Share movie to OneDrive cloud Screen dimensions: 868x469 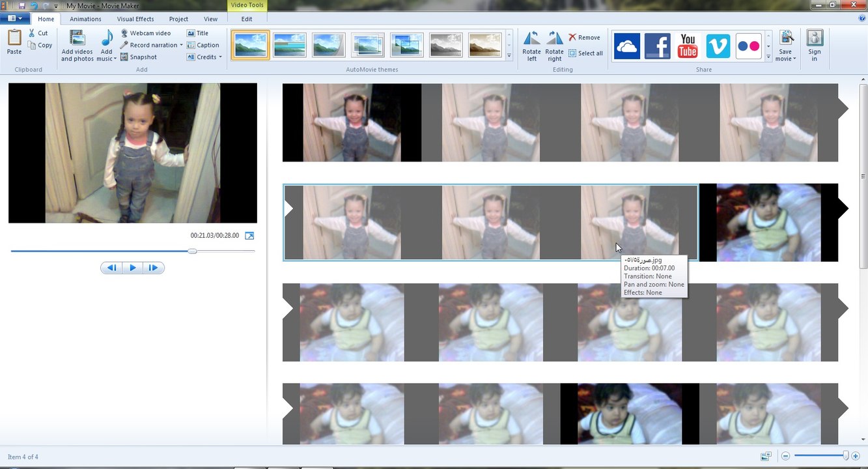coord(627,46)
